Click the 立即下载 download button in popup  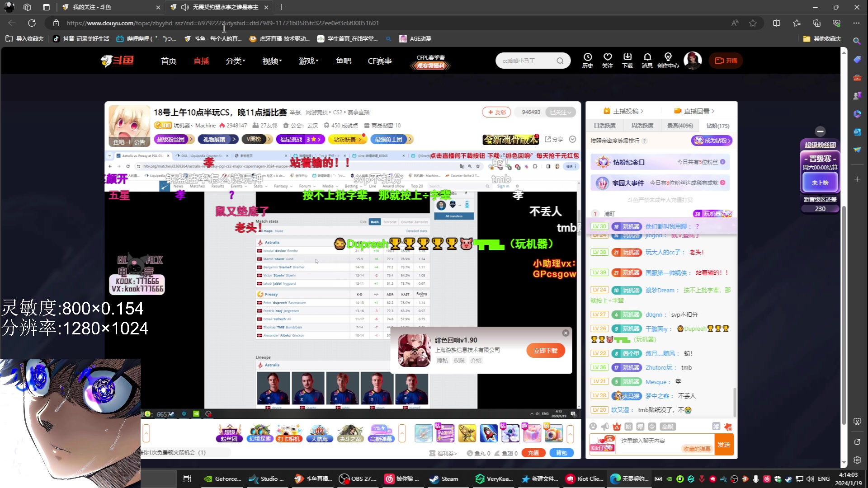pos(546,351)
